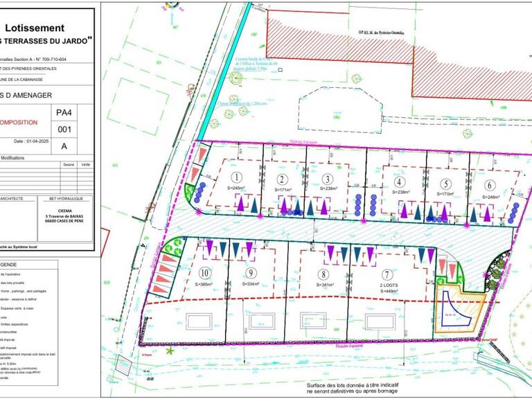Select the circled lot number 8
Screen dimensions: 532x399
coord(323,274)
